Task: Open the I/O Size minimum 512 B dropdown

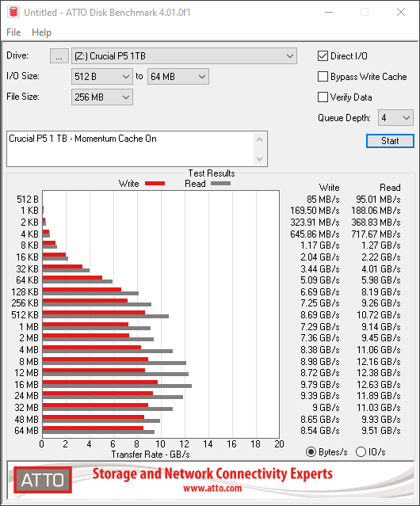Action: [x=102, y=77]
